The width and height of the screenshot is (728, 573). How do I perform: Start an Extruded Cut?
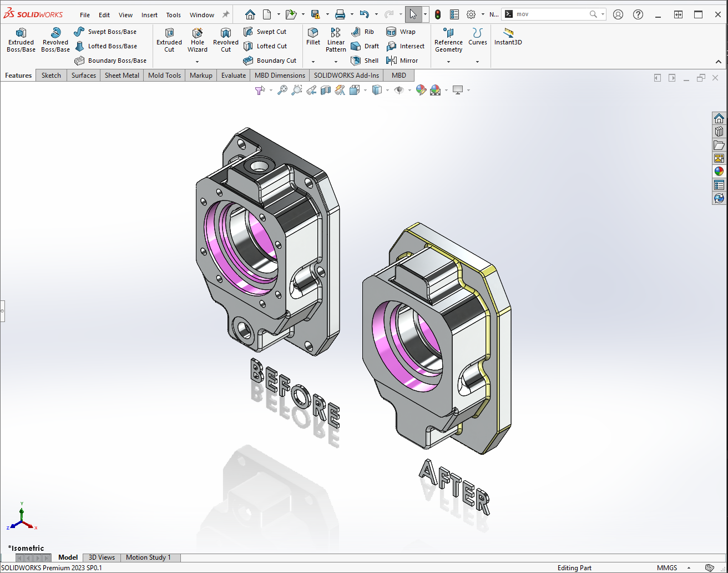(x=169, y=40)
